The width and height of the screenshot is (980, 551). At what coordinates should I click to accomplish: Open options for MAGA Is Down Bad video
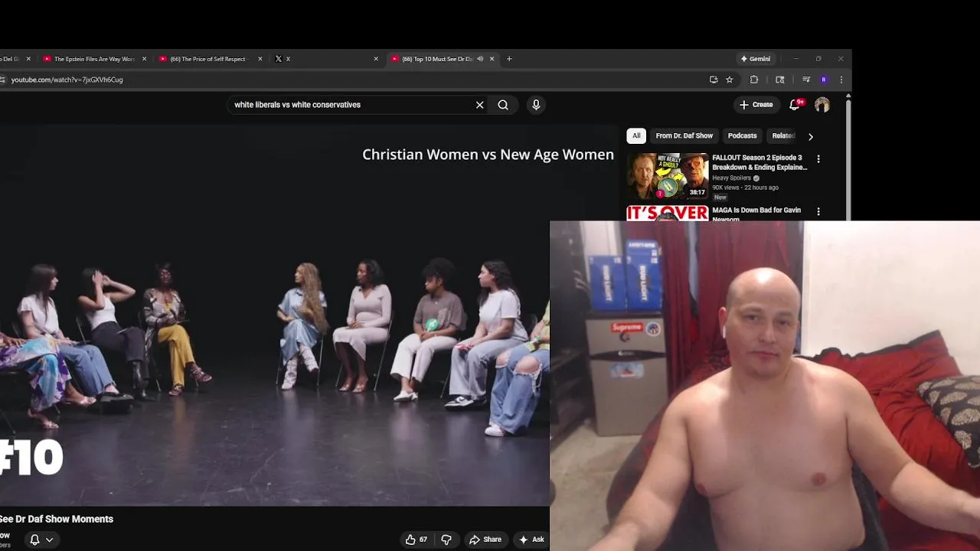click(x=818, y=211)
